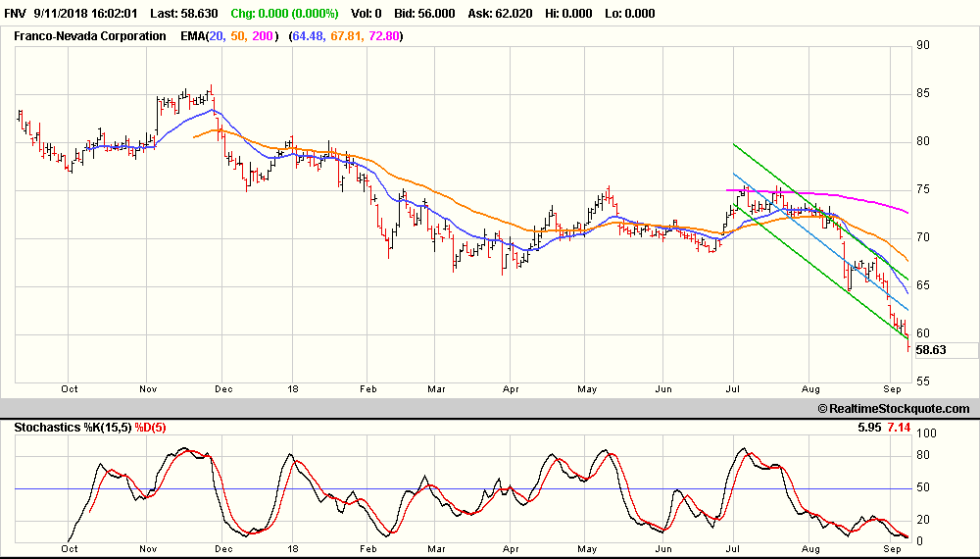Click the green Chg: 0.000 value
The width and height of the screenshot is (980, 559).
pyautogui.click(x=284, y=14)
